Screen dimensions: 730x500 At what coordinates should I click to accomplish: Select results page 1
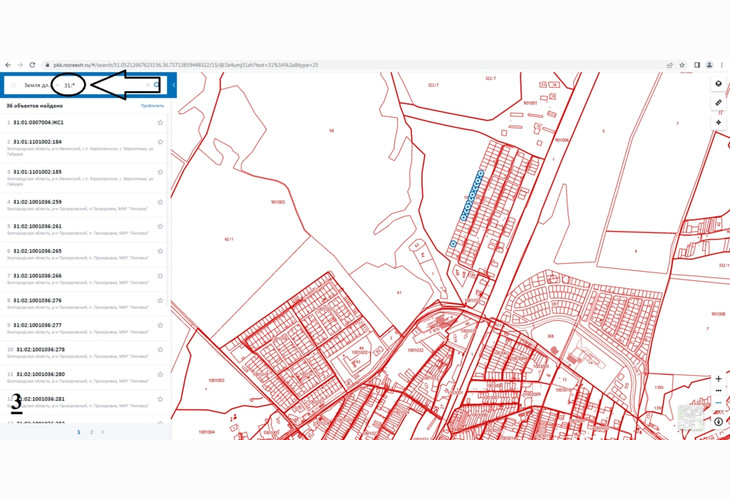[79, 432]
